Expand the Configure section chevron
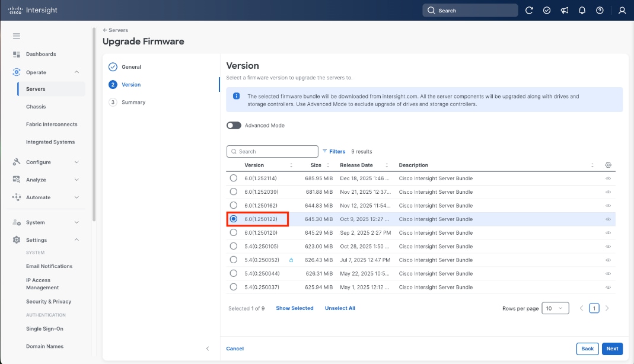Screen dimensions: 634x364 (77, 162)
